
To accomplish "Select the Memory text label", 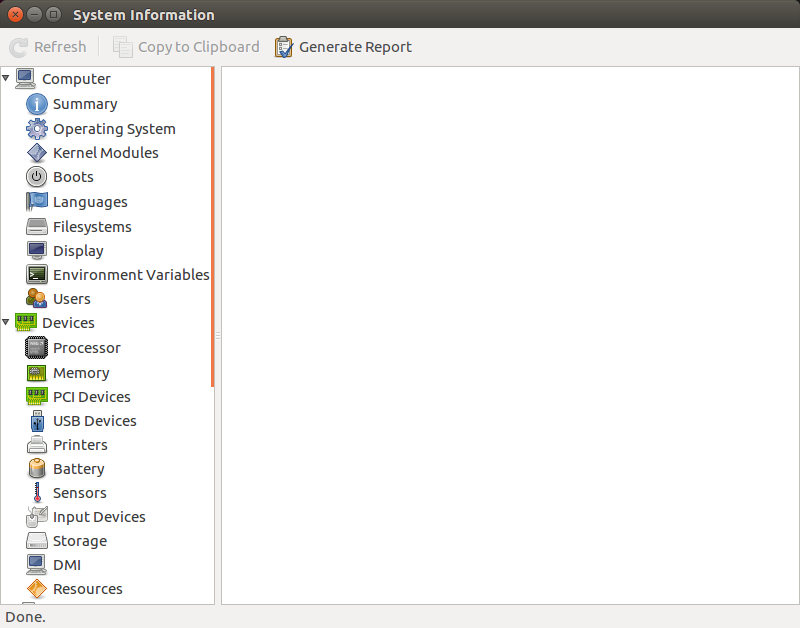I will pyautogui.click(x=81, y=373).
